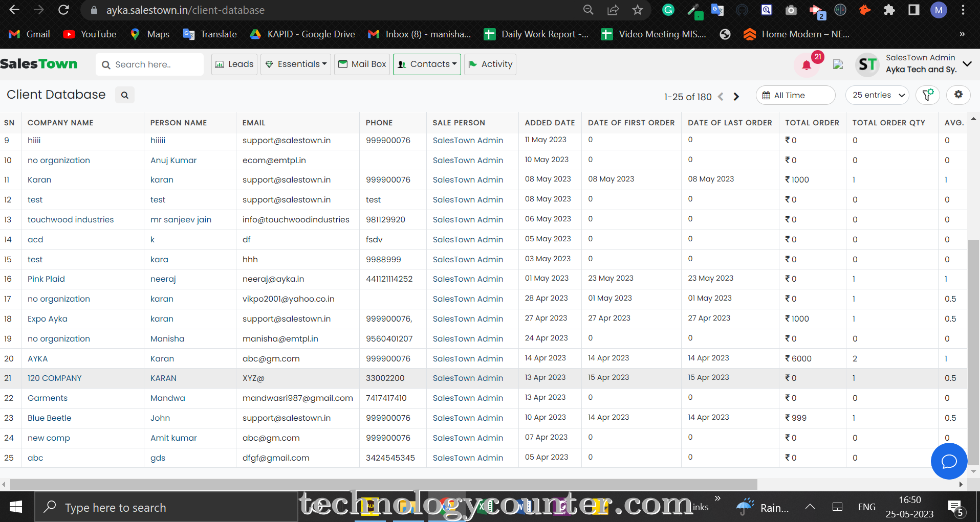Open the Windows Start menu

pyautogui.click(x=16, y=507)
